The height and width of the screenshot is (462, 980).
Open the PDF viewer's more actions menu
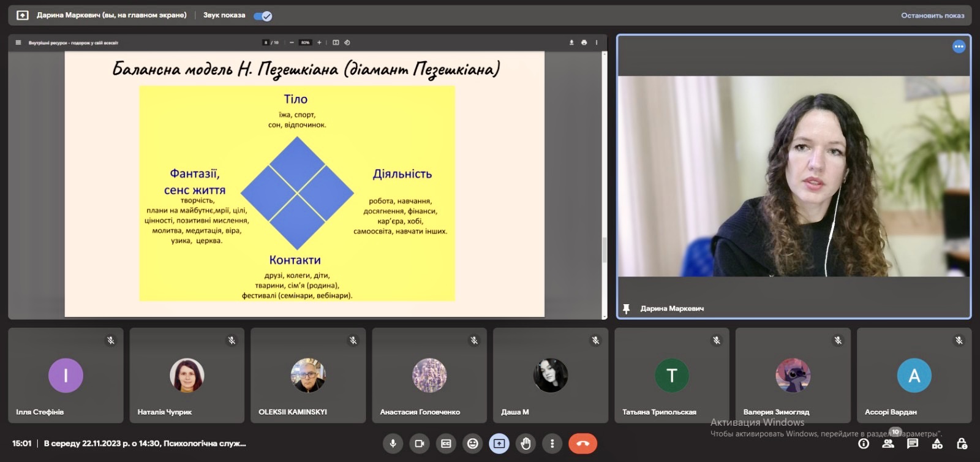coord(597,43)
